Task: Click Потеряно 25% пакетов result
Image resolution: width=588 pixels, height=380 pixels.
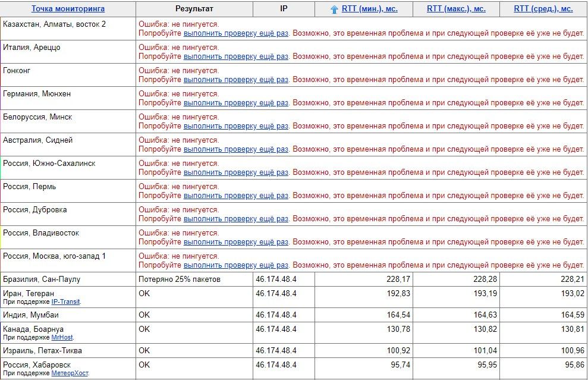Action: click(179, 279)
